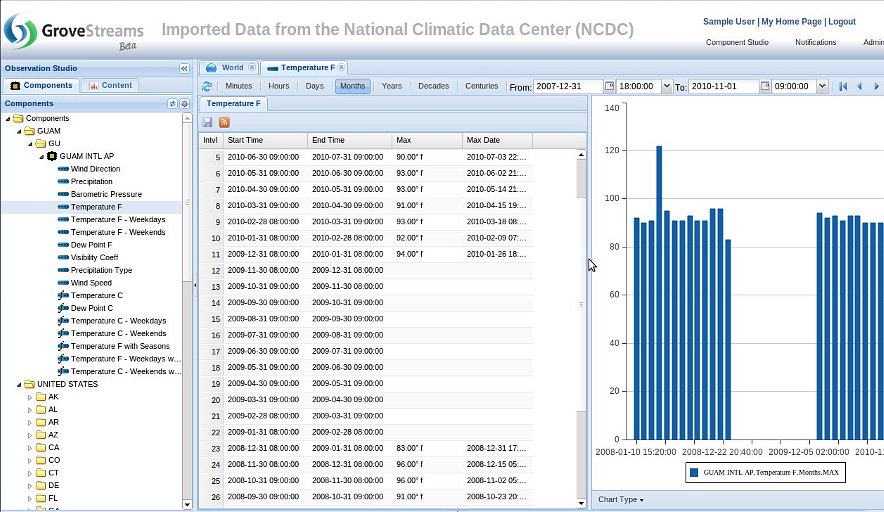The height and width of the screenshot is (512, 884).
Task: Open the Components panel gear settings
Action: tap(184, 103)
